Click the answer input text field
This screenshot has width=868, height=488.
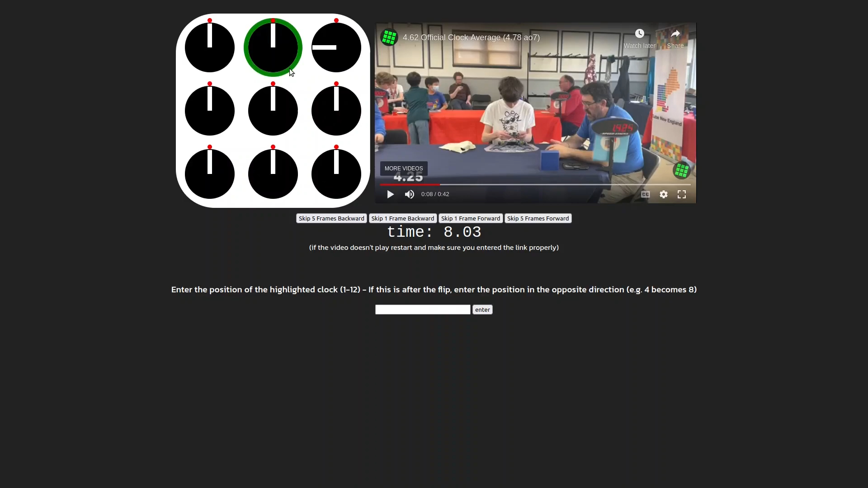423,309
